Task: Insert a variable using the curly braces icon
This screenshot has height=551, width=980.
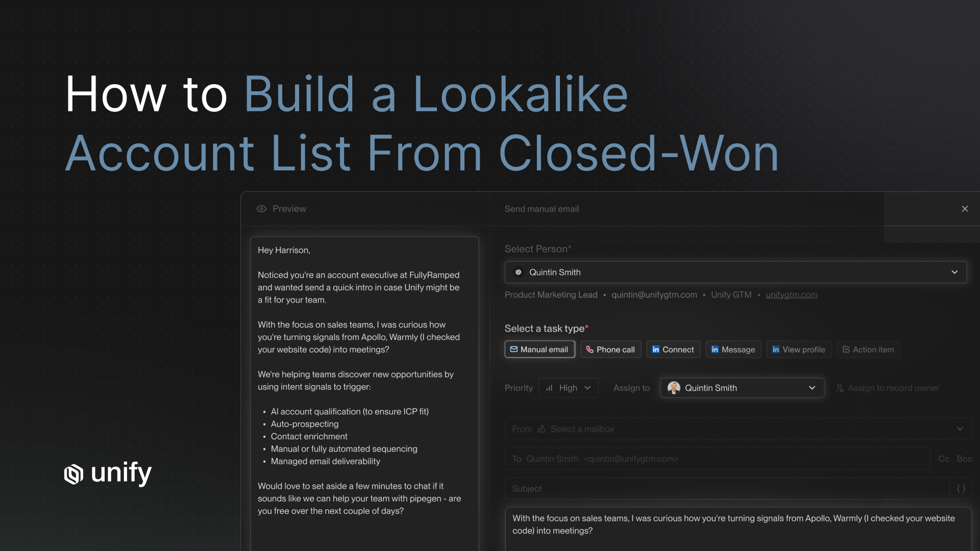Action: click(x=961, y=489)
